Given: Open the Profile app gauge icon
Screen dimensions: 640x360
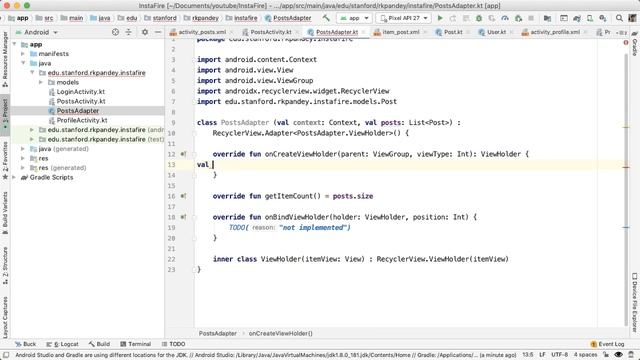Looking at the screenshot, I should (x=505, y=18).
